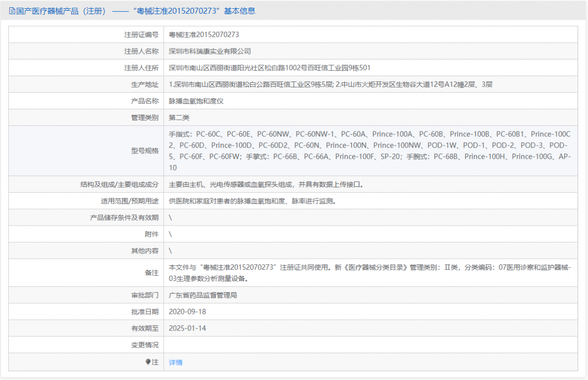This screenshot has height=380, width=588.
Task: Click the approval date 2020-09-18
Action: (x=187, y=311)
